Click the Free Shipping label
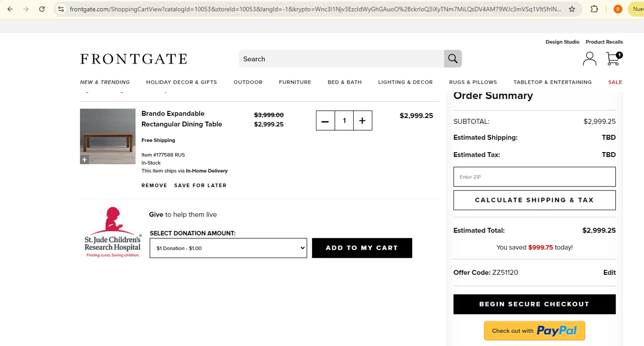 pyautogui.click(x=158, y=140)
